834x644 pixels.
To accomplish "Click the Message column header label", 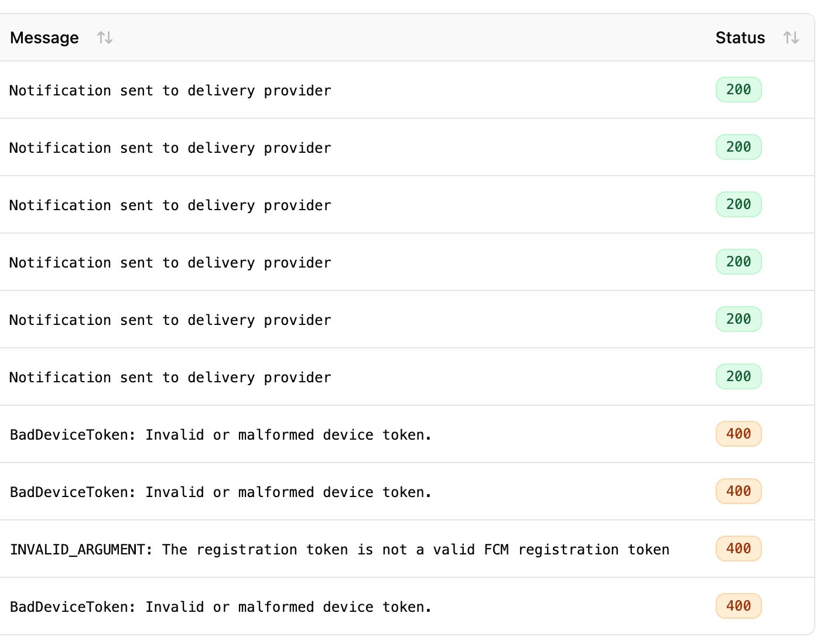I will [x=45, y=38].
